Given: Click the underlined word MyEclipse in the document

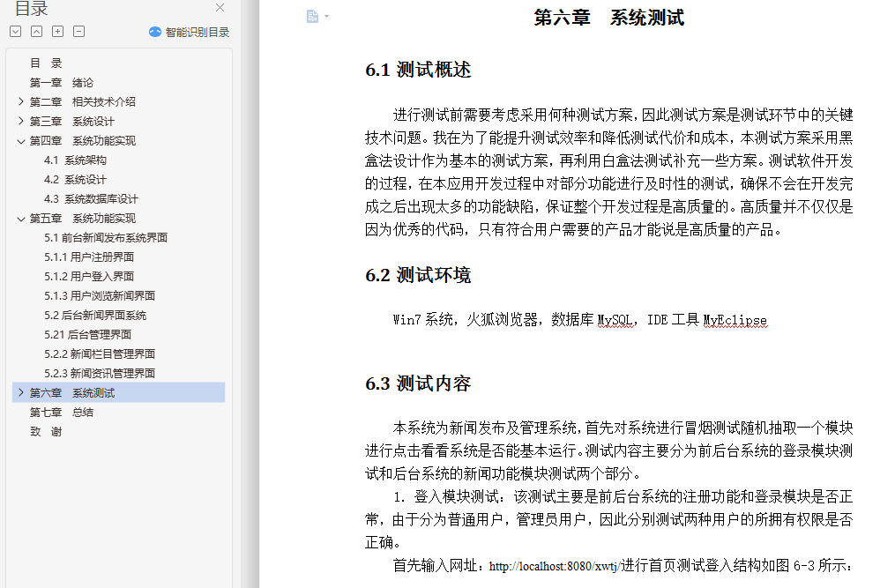Looking at the screenshot, I should coord(735,320).
